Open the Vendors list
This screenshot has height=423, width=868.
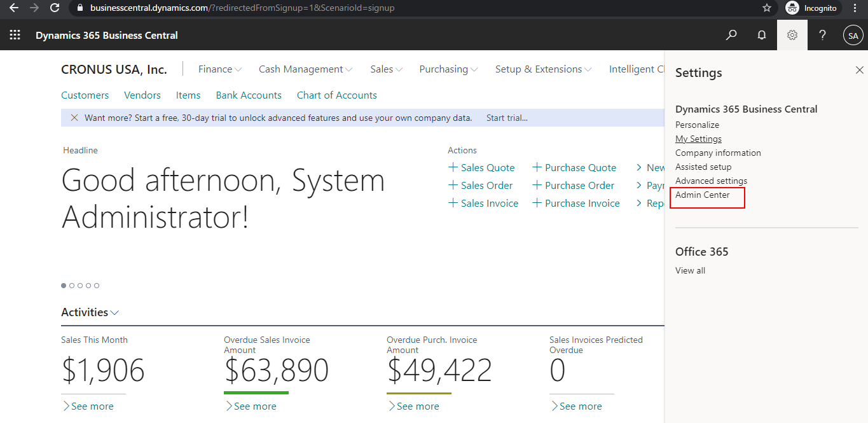[x=142, y=95]
